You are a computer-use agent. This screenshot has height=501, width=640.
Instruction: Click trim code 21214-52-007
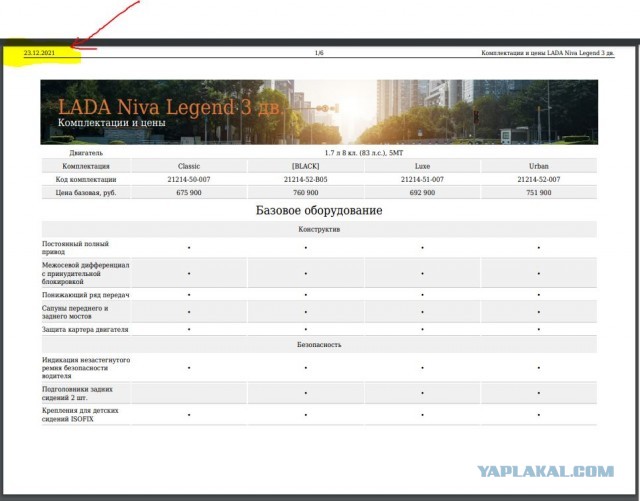[539, 179]
